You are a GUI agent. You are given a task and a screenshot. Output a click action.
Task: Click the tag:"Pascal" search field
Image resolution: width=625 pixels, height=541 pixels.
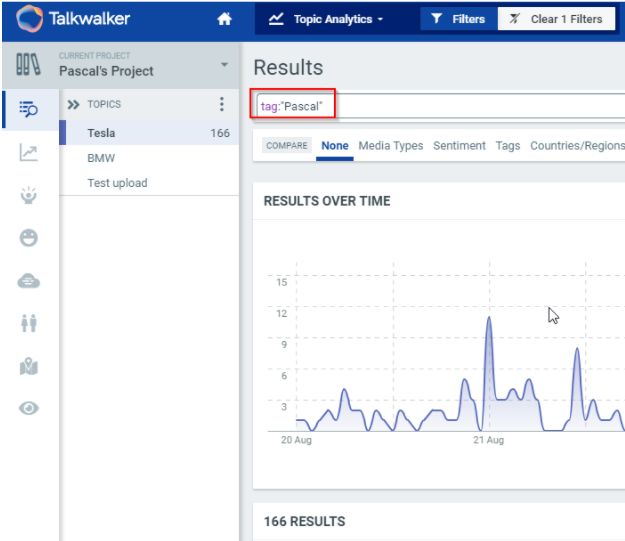click(x=440, y=106)
